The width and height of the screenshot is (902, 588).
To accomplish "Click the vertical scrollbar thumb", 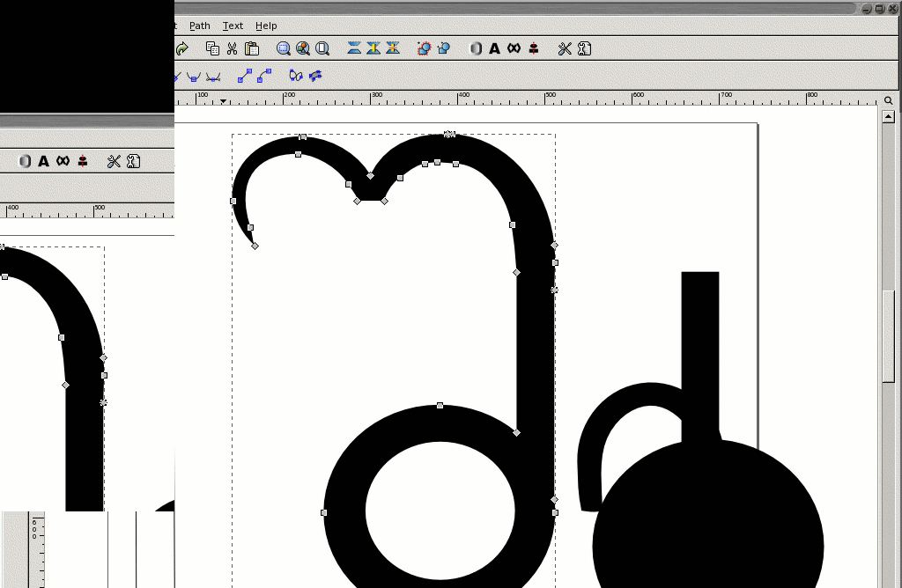I will click(889, 336).
